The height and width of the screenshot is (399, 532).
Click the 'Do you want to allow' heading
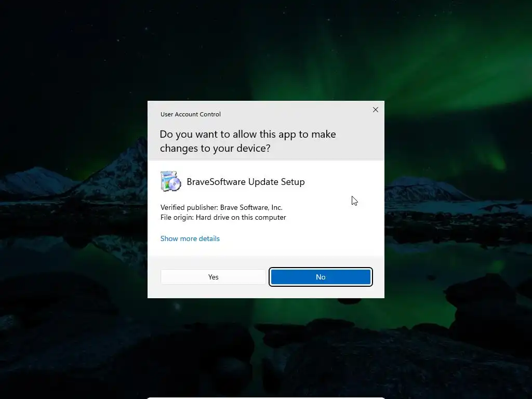click(x=248, y=141)
